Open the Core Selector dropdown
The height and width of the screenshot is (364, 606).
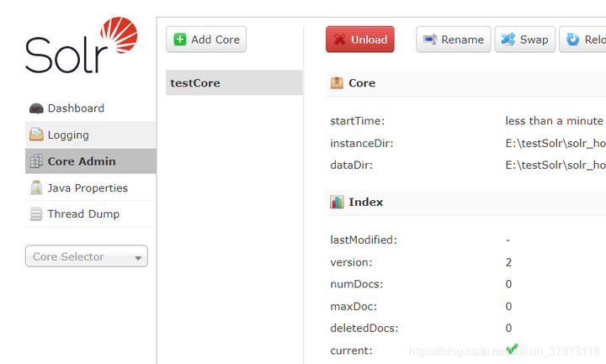coord(87,256)
